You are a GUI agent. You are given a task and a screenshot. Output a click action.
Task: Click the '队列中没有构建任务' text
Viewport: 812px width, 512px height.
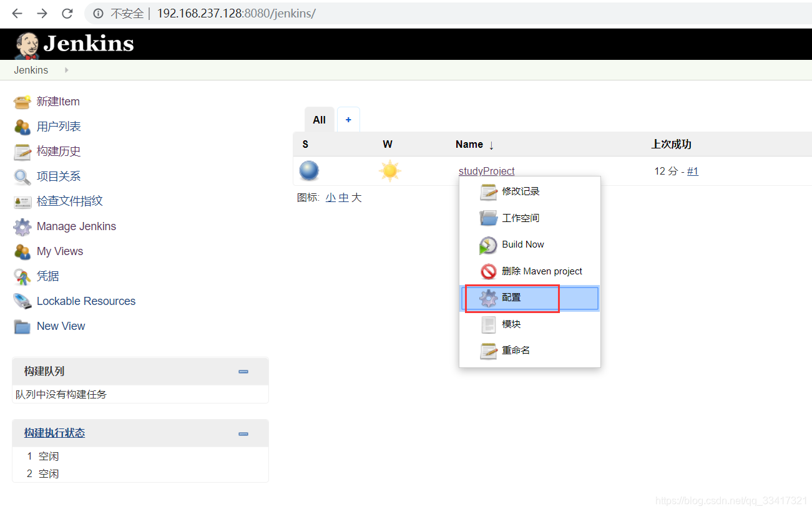tap(61, 394)
